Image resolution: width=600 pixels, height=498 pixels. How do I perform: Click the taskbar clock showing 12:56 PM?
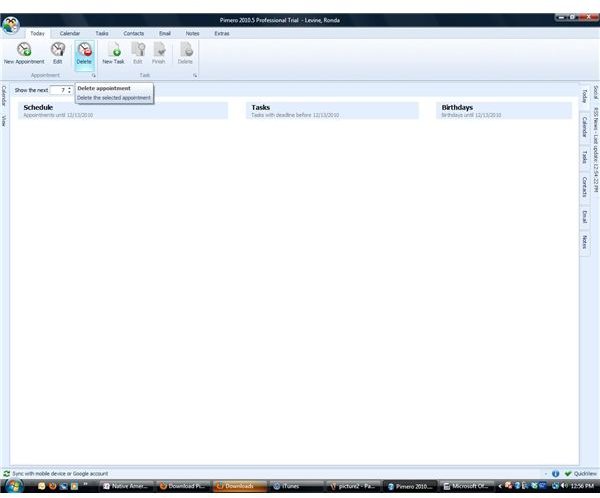pos(582,486)
